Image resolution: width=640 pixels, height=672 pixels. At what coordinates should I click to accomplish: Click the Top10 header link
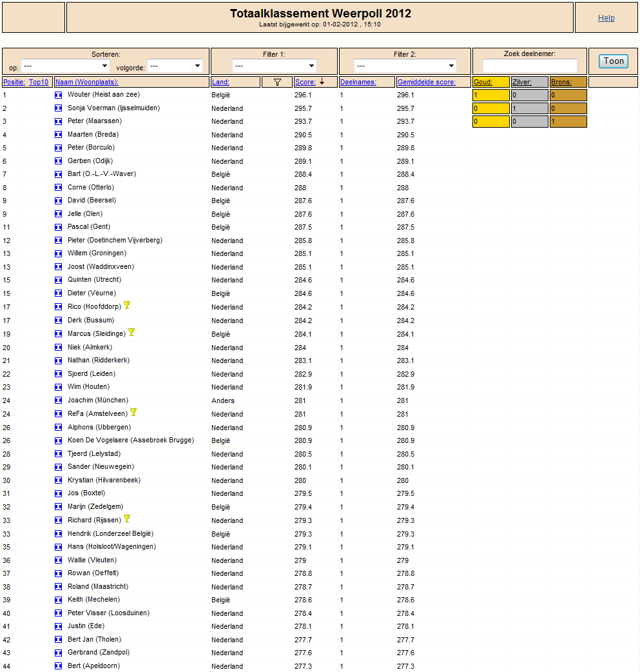pos(39,82)
